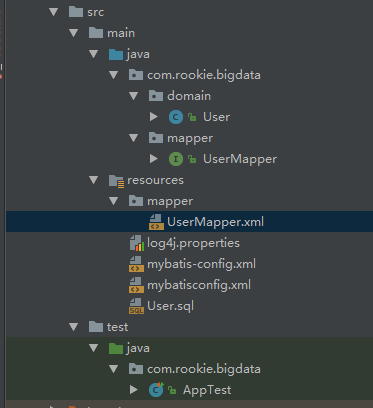This screenshot has width=373, height=408.
Task: Click the mybatisconfig.xml file icon
Action: click(x=136, y=285)
